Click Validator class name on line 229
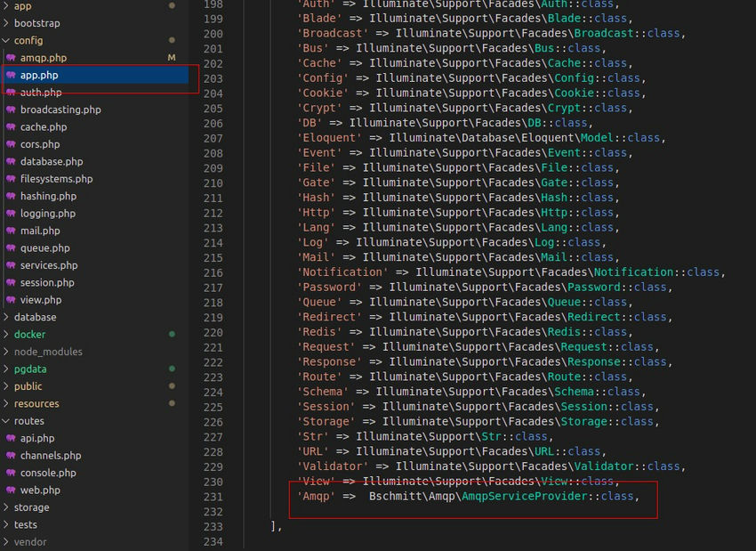This screenshot has width=756, height=551. (604, 466)
